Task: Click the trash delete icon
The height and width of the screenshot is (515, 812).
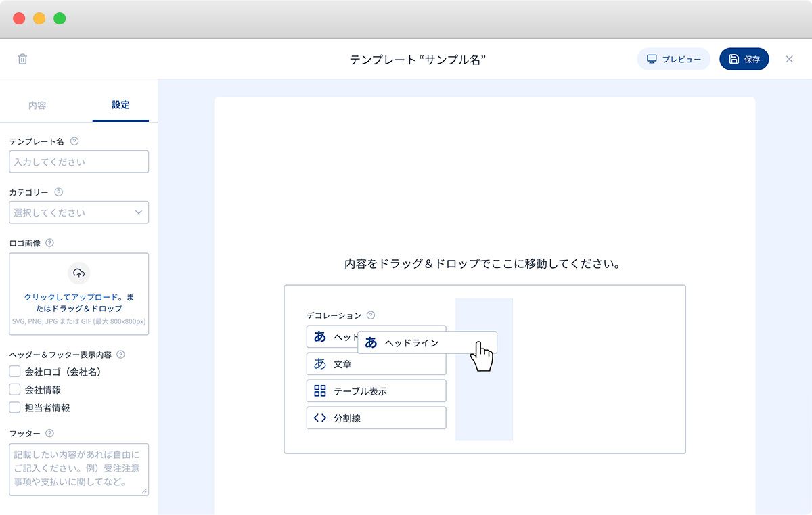Action: 22,59
